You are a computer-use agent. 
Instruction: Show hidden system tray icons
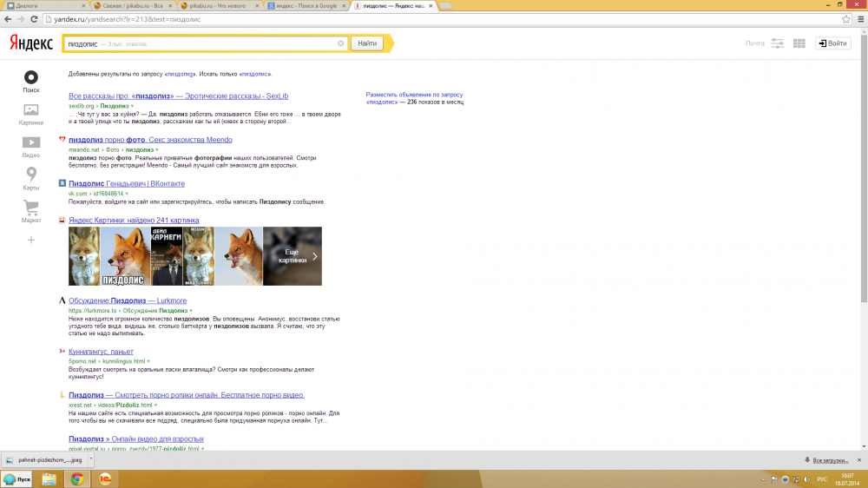click(x=763, y=479)
